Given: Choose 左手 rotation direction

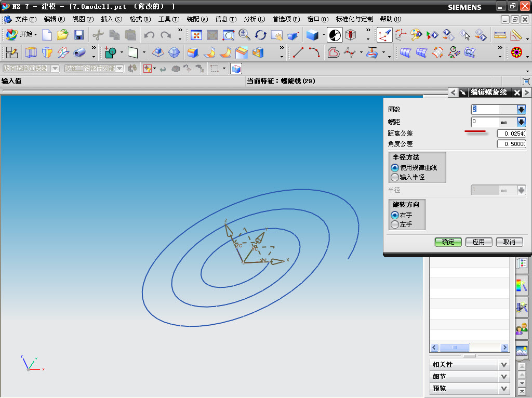Looking at the screenshot, I should (395, 224).
